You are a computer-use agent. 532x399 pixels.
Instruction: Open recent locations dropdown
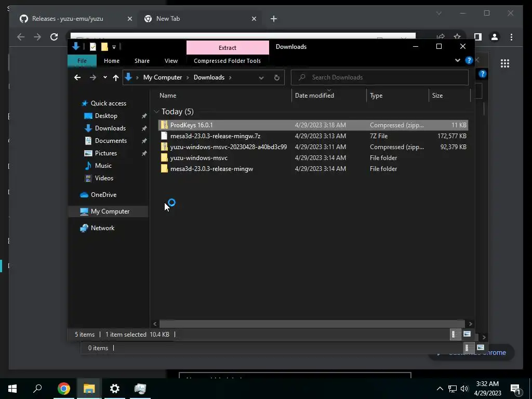click(x=105, y=77)
